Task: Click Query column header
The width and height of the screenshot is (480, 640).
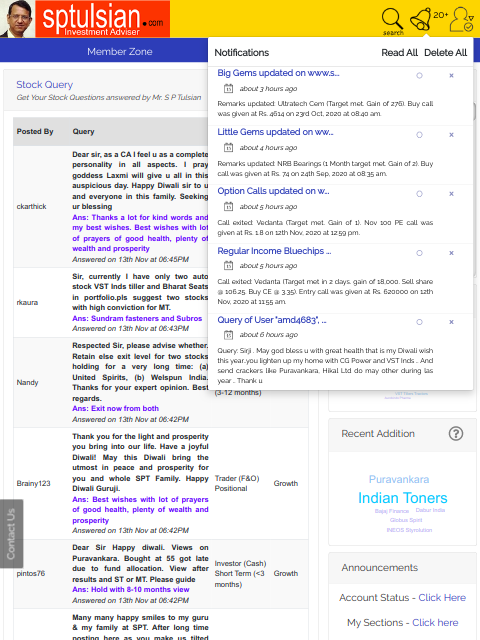Action: pyautogui.click(x=83, y=131)
